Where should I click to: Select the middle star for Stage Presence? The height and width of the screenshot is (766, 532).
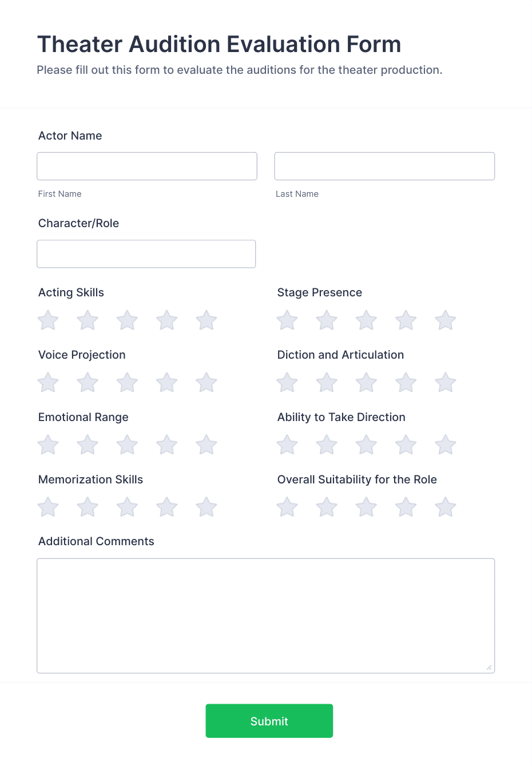[x=366, y=320]
